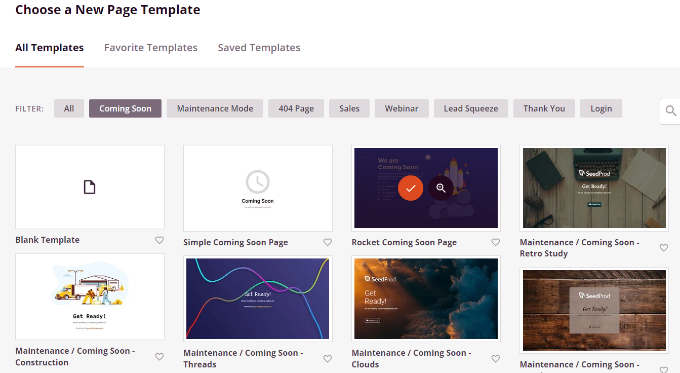The width and height of the screenshot is (680, 373).
Task: Favorite Simple Coming Soon Page heart
Action: [327, 242]
